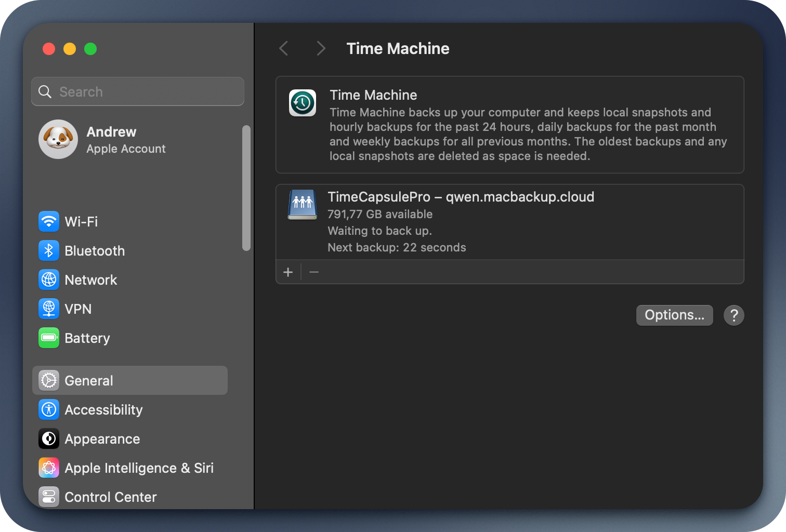
Task: Click the Accessibility icon in sidebar
Action: [49, 410]
